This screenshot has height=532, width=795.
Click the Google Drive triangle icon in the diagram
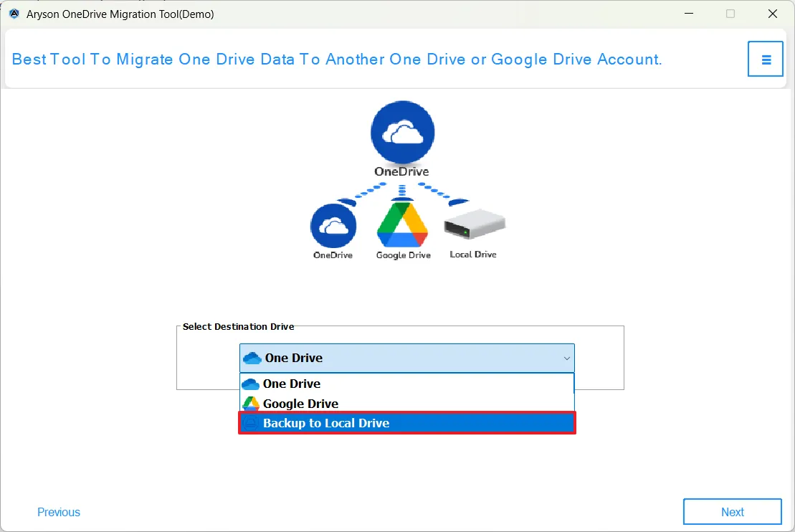(x=402, y=225)
